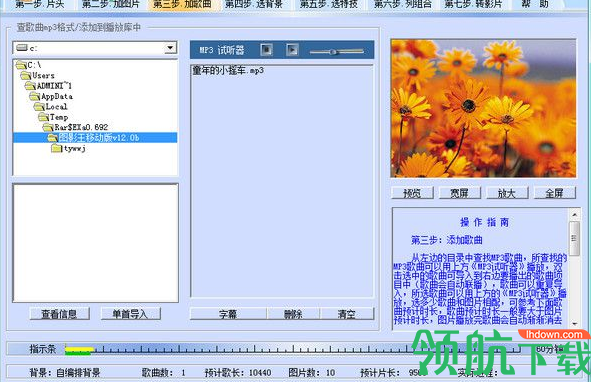Switch to the second step 加图片 tab
Image resolution: width=591 pixels, height=382 pixels.
coord(110,5)
